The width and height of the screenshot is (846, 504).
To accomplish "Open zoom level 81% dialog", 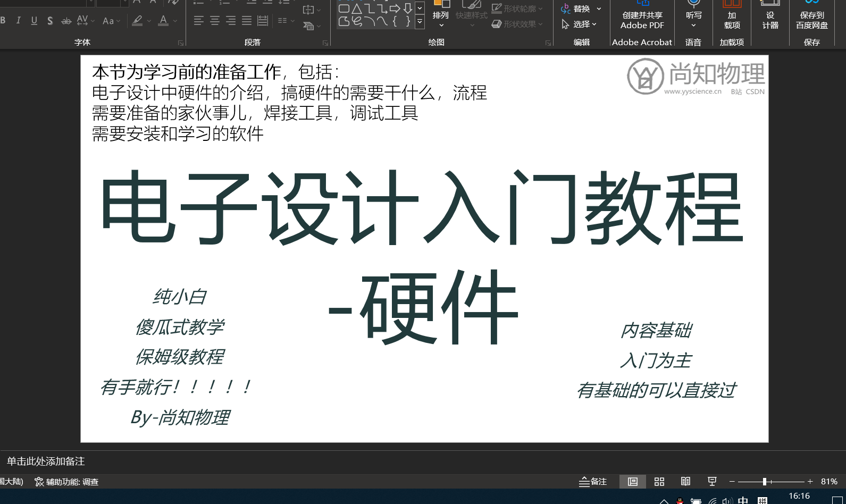I will [829, 482].
